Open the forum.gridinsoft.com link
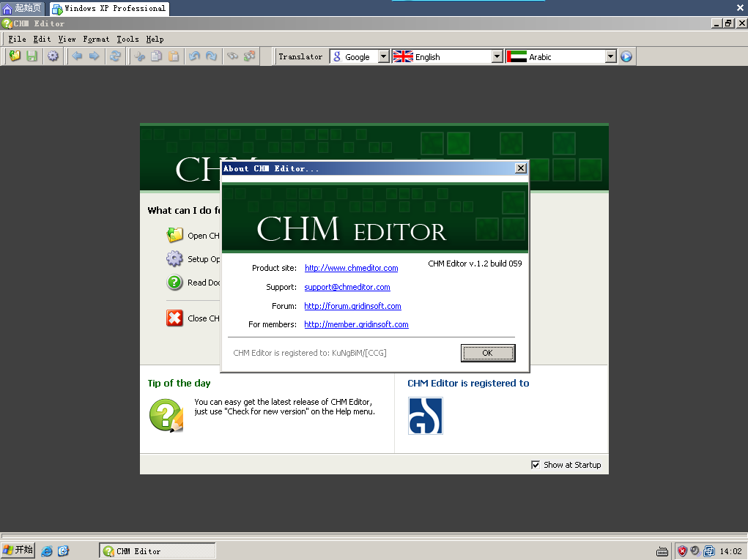 coord(352,306)
